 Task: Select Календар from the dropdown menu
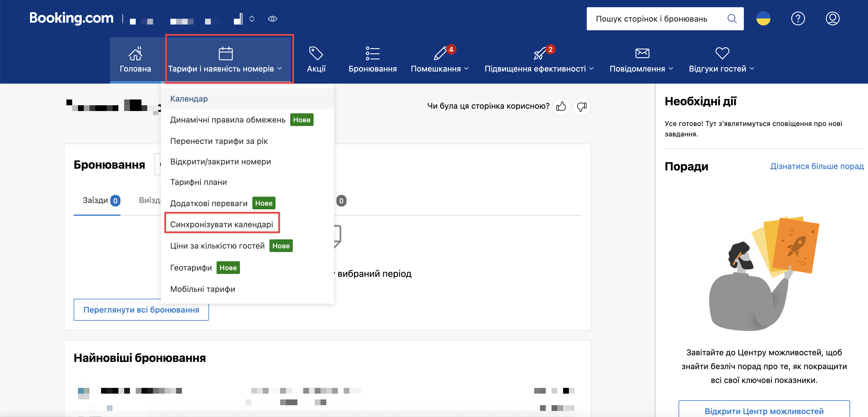coord(189,99)
